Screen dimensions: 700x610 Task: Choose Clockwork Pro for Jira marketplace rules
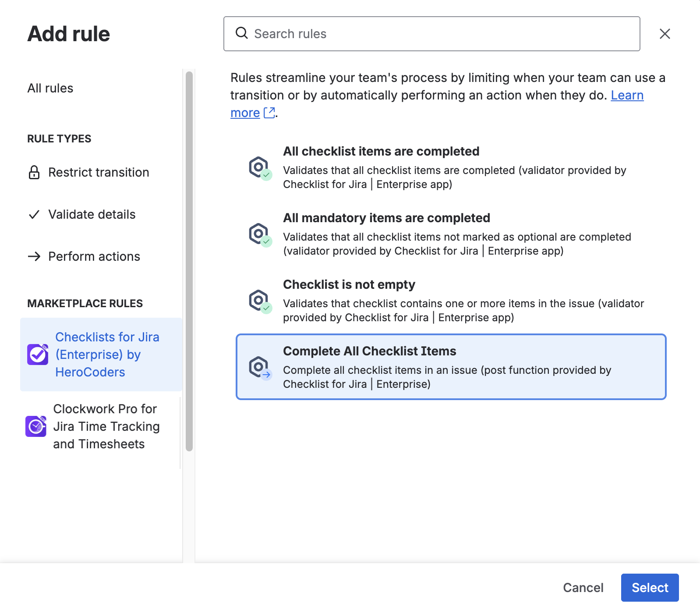(x=106, y=426)
